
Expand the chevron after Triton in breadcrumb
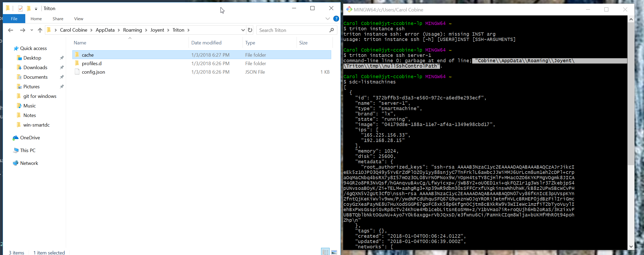(188, 30)
